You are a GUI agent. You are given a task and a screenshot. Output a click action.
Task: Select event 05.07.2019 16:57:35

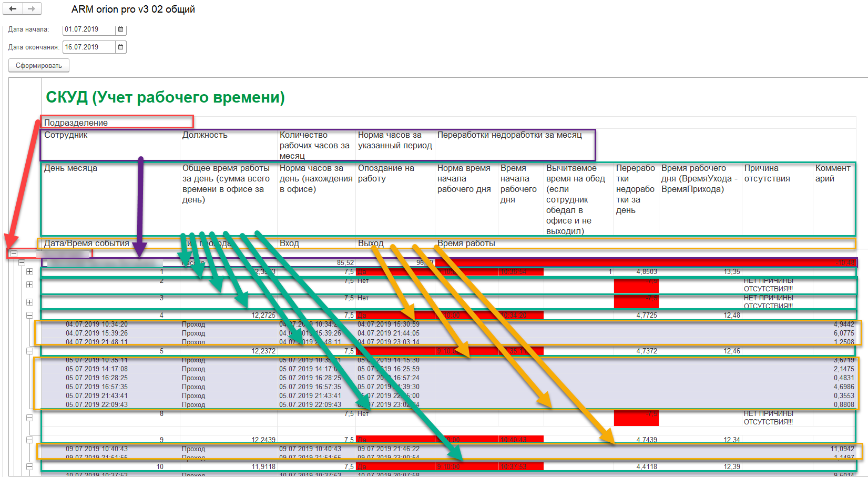click(x=97, y=387)
